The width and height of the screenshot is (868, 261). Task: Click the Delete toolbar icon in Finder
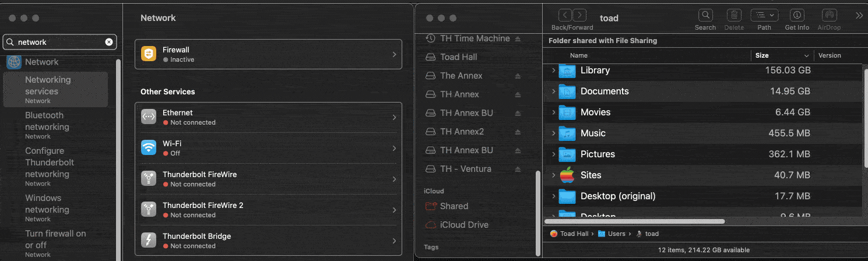pyautogui.click(x=735, y=16)
